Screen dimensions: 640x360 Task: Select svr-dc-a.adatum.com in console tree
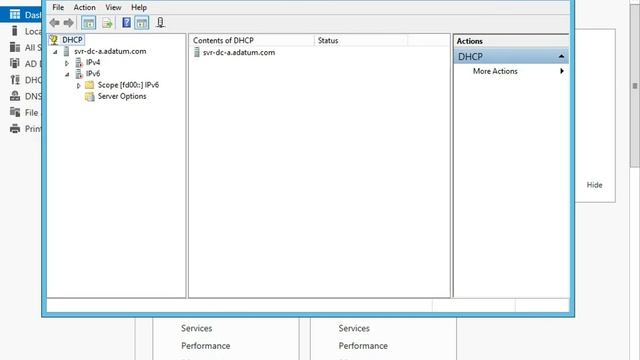pos(110,51)
